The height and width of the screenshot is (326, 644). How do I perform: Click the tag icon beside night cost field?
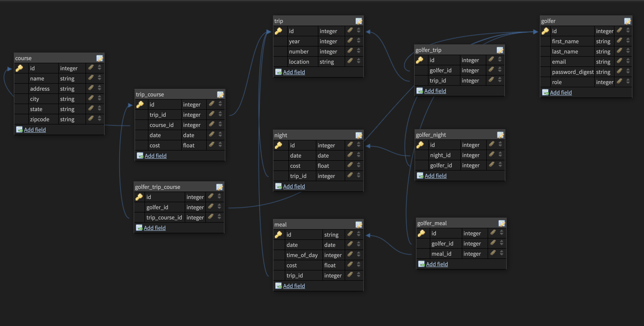pos(350,165)
